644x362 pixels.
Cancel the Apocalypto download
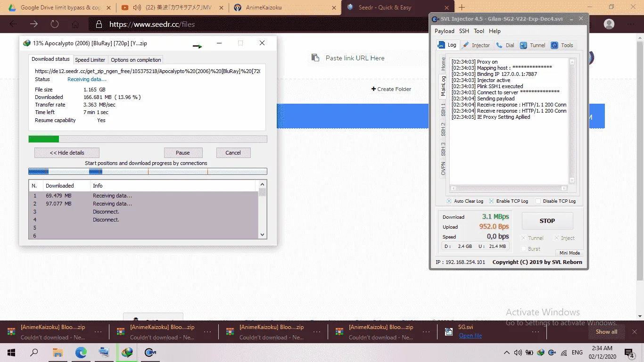click(x=233, y=153)
